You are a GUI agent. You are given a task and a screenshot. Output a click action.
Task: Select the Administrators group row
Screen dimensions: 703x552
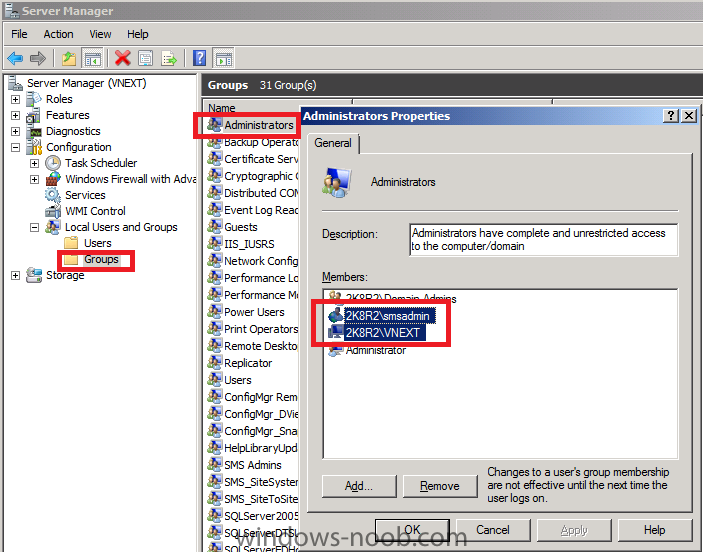coord(252,125)
